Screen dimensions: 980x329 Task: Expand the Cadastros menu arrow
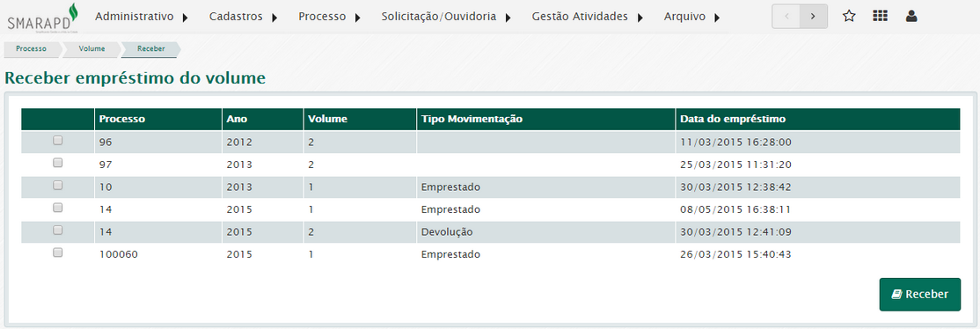274,18
